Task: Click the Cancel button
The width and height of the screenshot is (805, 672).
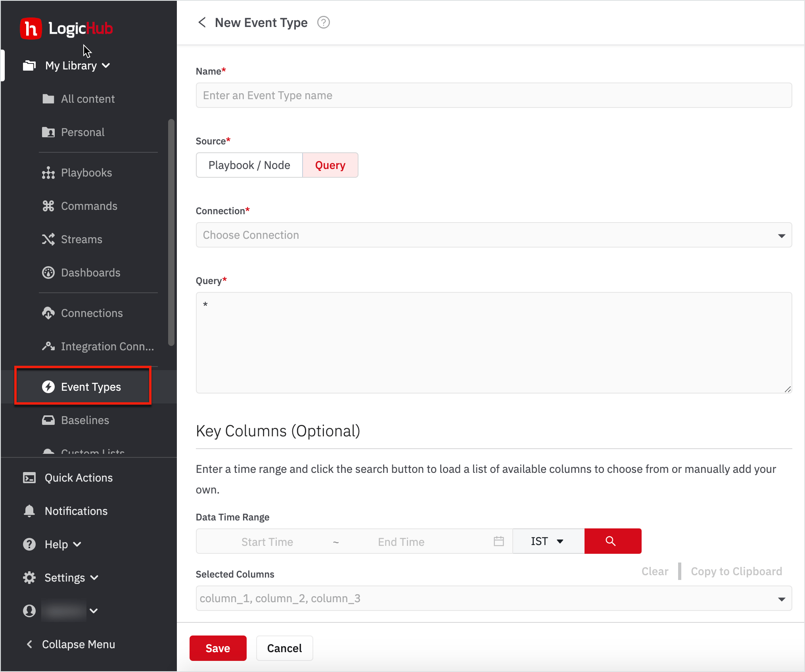Action: (x=284, y=648)
